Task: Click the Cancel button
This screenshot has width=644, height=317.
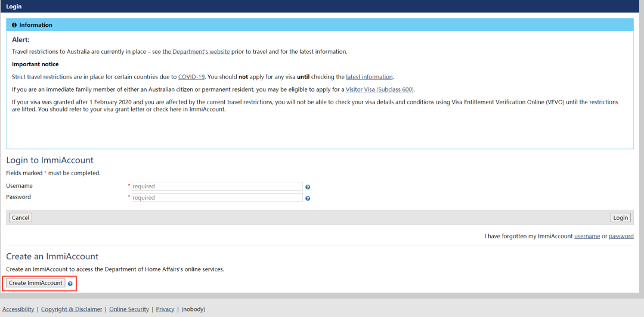Action: [20, 217]
